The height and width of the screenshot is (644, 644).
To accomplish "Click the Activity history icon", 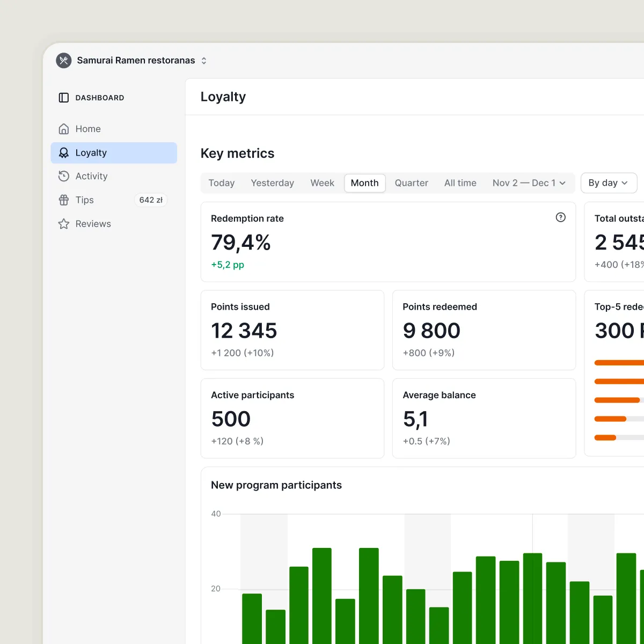I will click(64, 176).
